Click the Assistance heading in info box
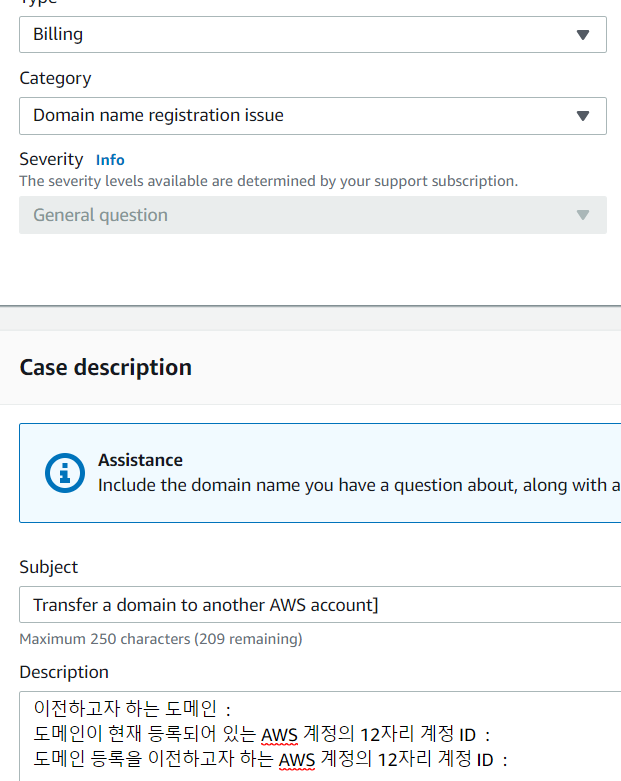The image size is (621, 781). click(x=140, y=460)
